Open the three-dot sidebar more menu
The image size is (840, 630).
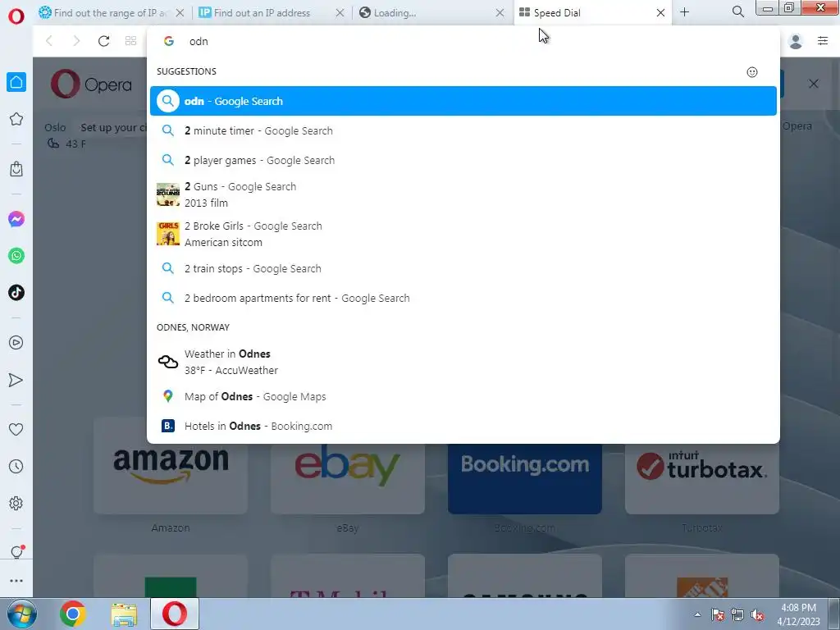click(x=16, y=581)
